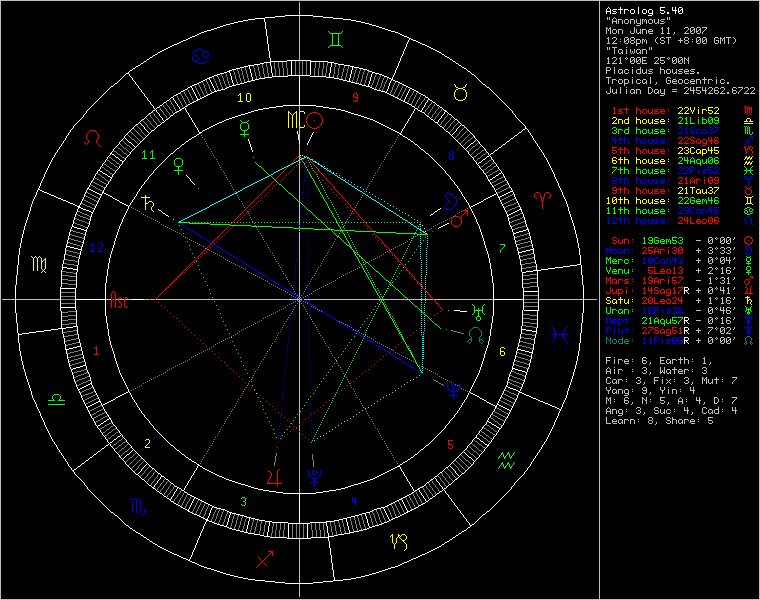Click the blue Moon crescent glyph
760x600 pixels.
450,199
